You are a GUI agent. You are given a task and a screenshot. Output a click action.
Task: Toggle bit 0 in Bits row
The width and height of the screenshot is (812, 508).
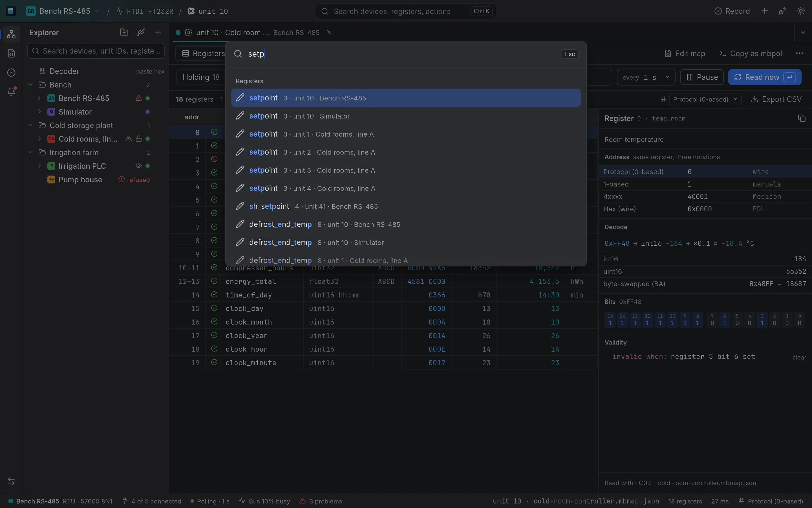(800, 319)
